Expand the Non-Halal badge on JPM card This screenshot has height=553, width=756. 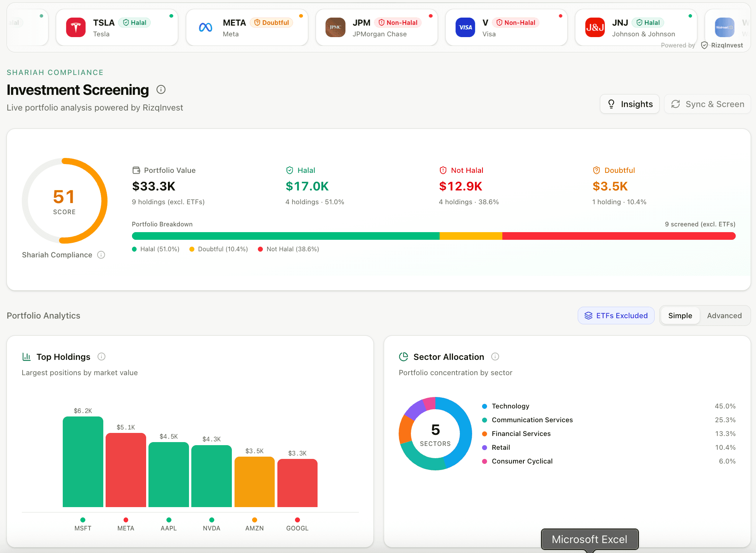click(x=398, y=22)
